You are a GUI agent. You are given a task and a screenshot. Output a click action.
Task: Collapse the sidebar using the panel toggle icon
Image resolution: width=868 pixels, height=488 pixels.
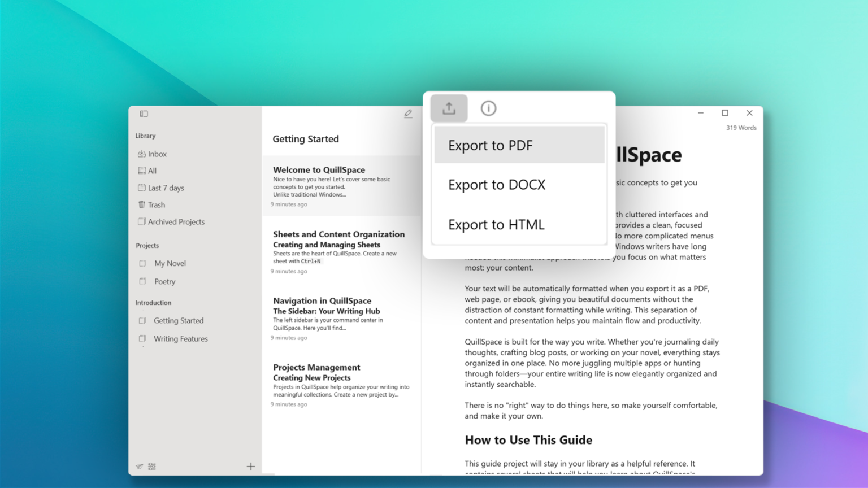point(144,114)
